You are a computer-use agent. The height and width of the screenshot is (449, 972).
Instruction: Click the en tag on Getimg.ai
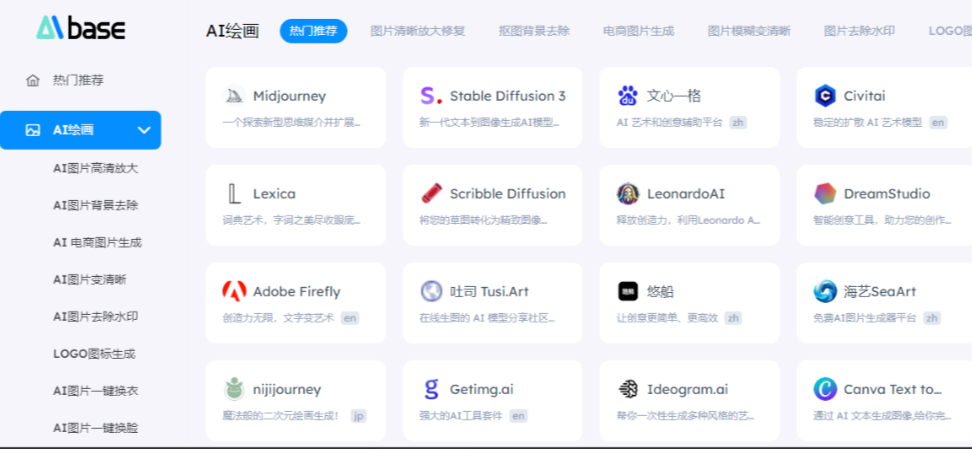tap(519, 416)
